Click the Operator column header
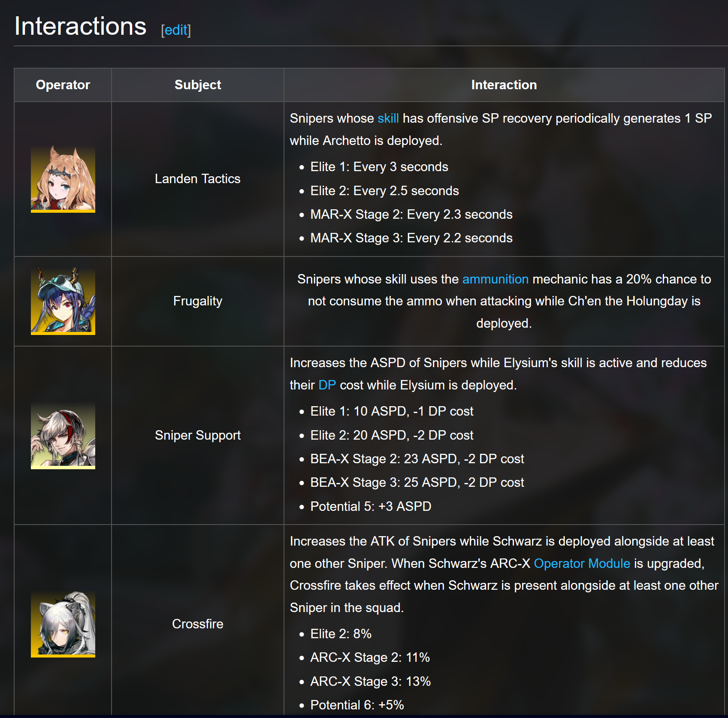Screen dimensions: 728x718 coord(63,85)
